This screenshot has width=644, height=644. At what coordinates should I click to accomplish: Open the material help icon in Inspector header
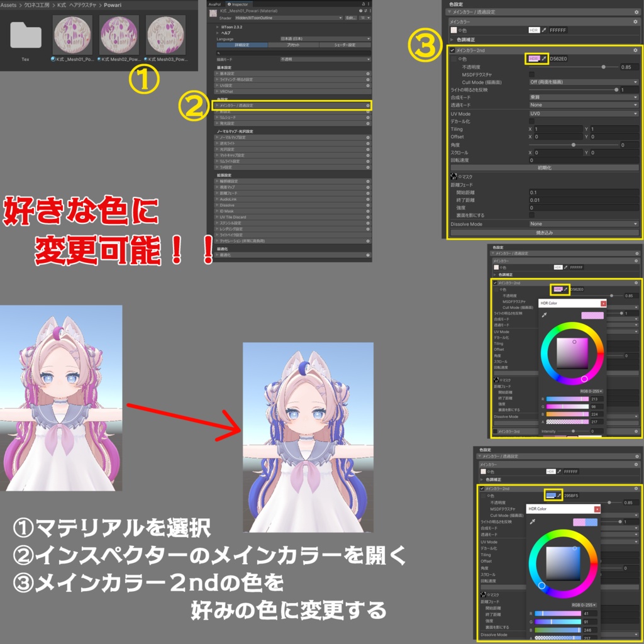[360, 11]
